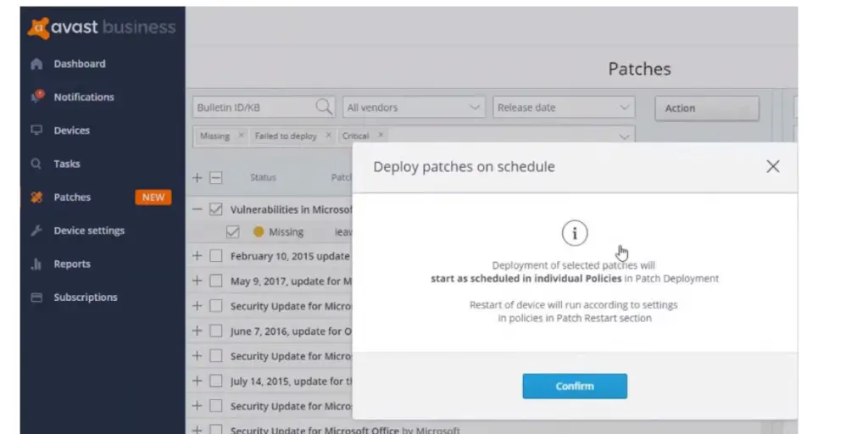Click the Subscriptions card icon

pyautogui.click(x=36, y=298)
